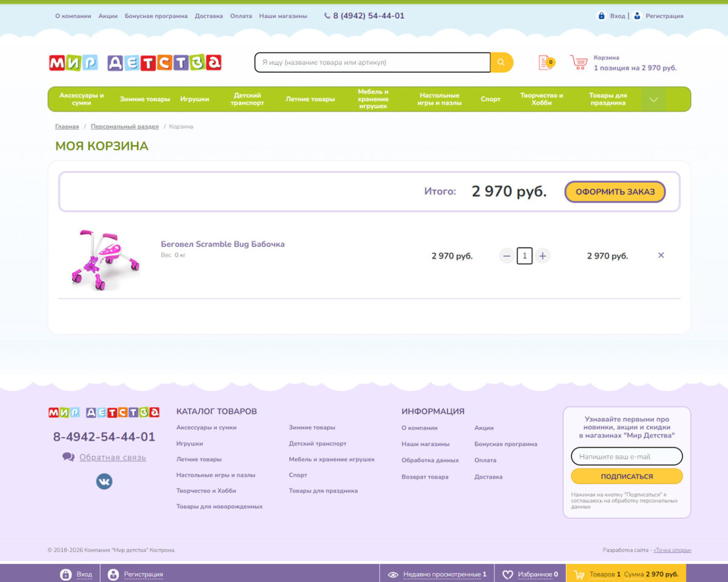Viewport: 728px width, 582px height.
Task: Click Обратная связь link in footer
Action: click(113, 457)
